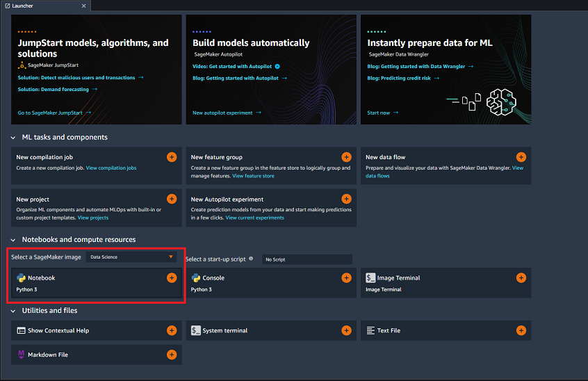Open View feature store link
Viewport: 588px width, 381px height.
point(253,176)
